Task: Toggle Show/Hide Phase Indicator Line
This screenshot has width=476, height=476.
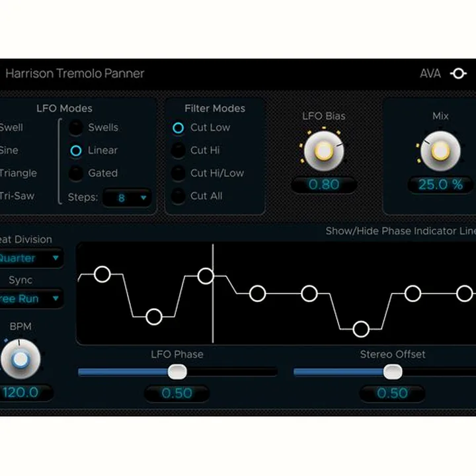Action: [401, 231]
